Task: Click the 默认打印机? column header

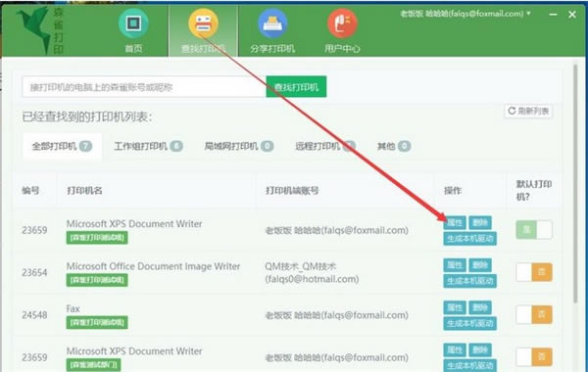Action: (x=534, y=190)
